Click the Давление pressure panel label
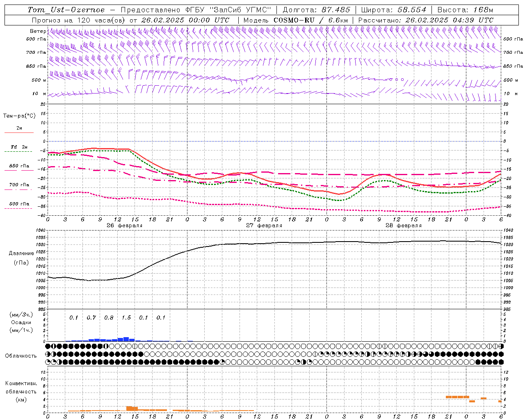This screenshot has height=420, width=525. tap(21, 253)
